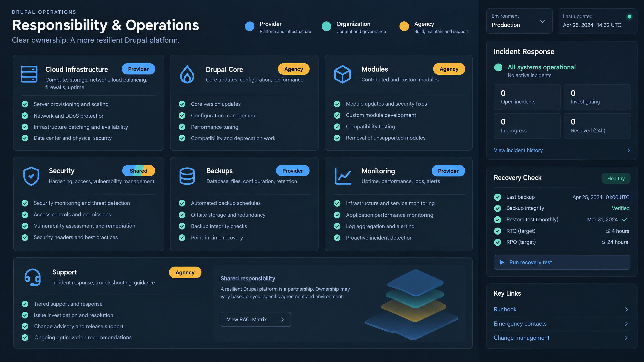Click 'Compatibility testing' list item
This screenshot has height=362, width=644.
click(370, 127)
